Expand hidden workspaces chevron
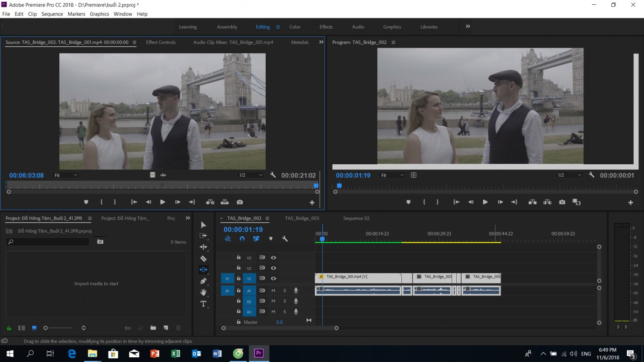 pyautogui.click(x=468, y=26)
